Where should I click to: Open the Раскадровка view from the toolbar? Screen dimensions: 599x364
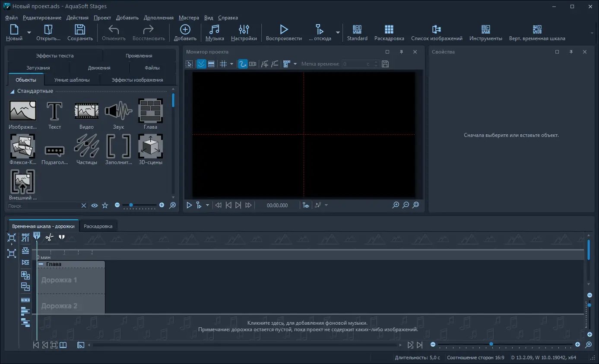coord(389,32)
